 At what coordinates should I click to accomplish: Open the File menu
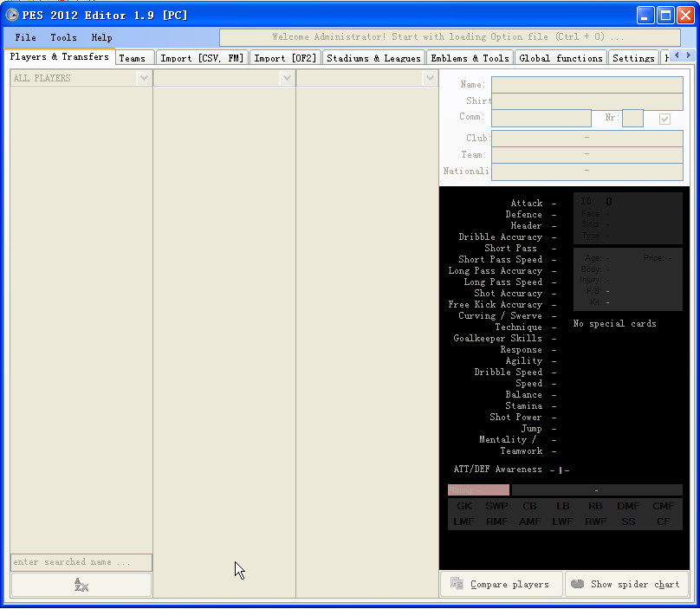(x=25, y=37)
